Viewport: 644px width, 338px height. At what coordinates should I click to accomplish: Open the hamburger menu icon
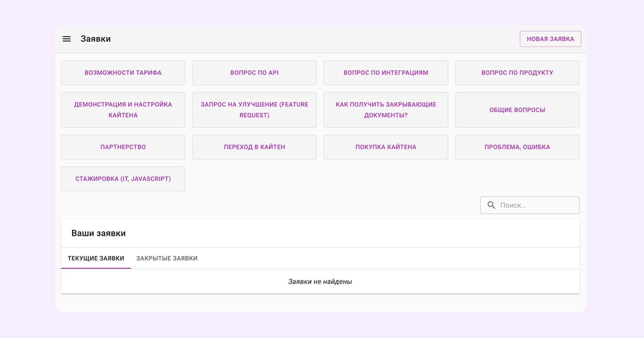66,39
